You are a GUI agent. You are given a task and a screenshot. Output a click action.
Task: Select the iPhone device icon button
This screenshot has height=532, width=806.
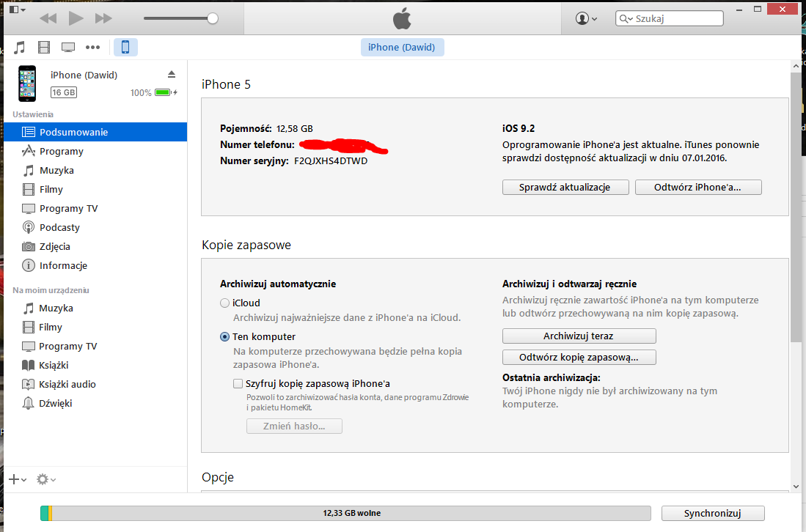pyautogui.click(x=125, y=47)
